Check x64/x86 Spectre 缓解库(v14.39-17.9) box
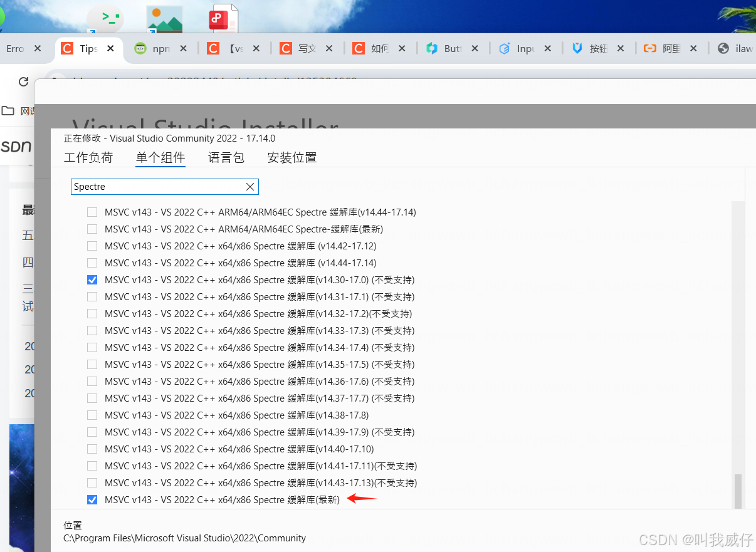Screen dimensions: 756x552 click(x=92, y=432)
